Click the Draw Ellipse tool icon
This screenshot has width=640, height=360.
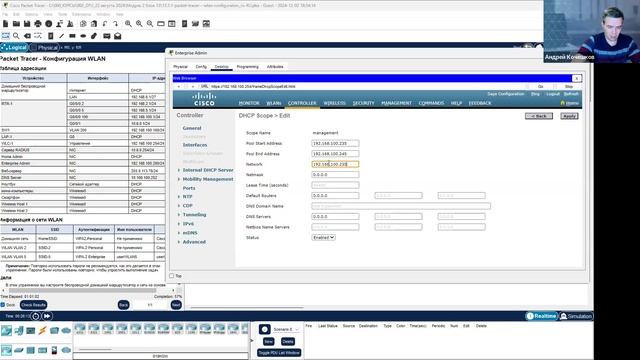point(83,36)
